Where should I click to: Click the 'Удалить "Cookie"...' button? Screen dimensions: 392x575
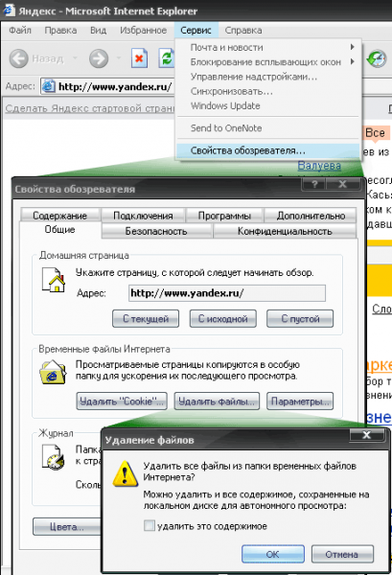(122, 402)
